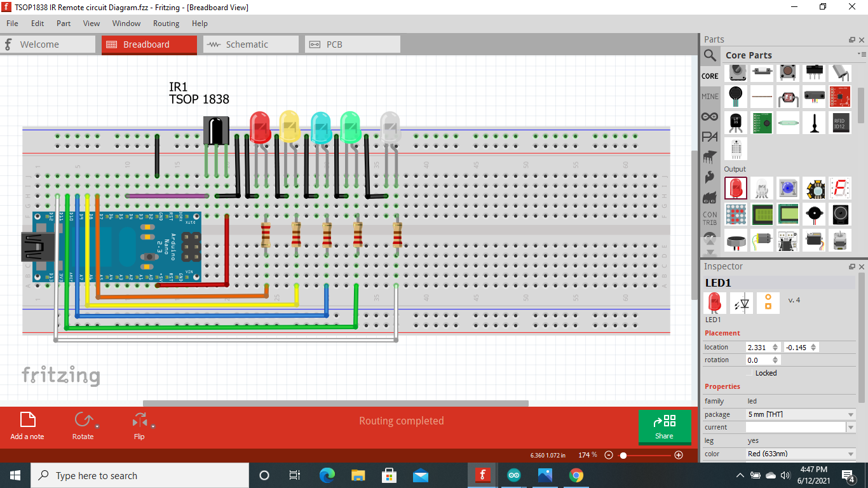Click the green Share button
Image resolution: width=868 pixels, height=488 pixels.
(x=665, y=427)
